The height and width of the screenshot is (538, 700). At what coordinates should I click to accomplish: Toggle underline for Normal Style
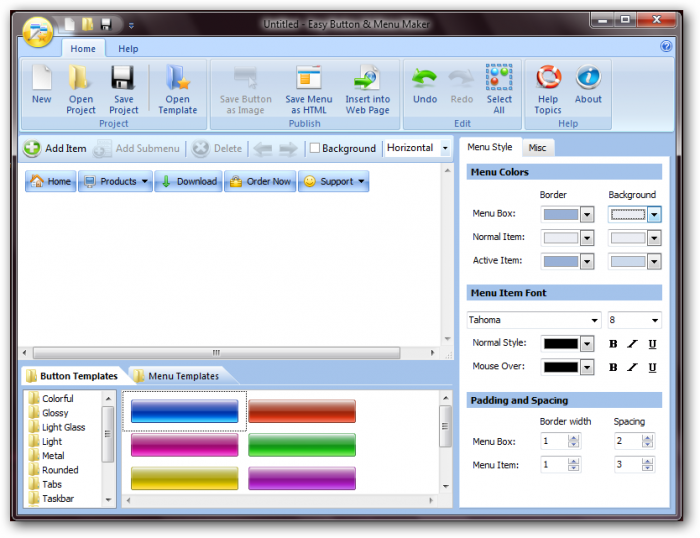coord(652,344)
